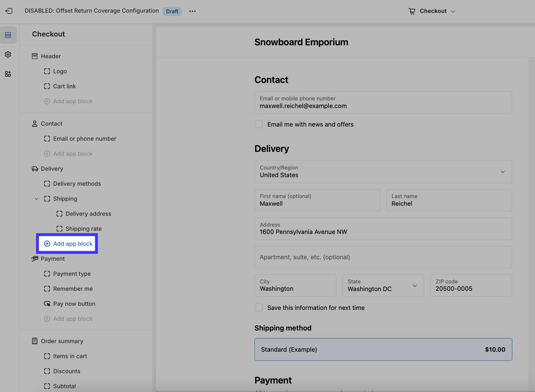Open the State dropdown
Screen dimensions: 535x392
point(383,285)
